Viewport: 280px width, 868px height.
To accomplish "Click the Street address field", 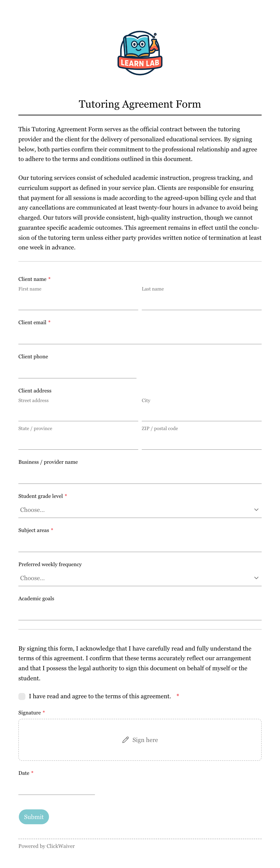I will click(x=78, y=413).
